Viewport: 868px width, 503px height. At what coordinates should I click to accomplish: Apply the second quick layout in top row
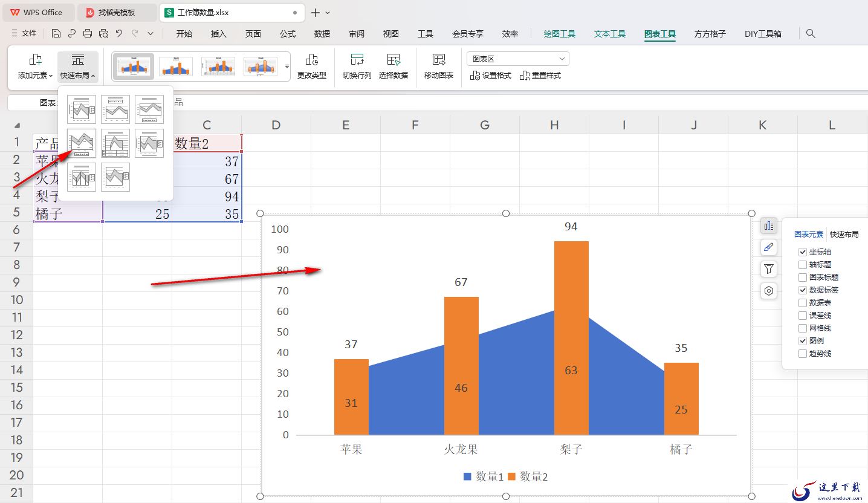pos(115,109)
